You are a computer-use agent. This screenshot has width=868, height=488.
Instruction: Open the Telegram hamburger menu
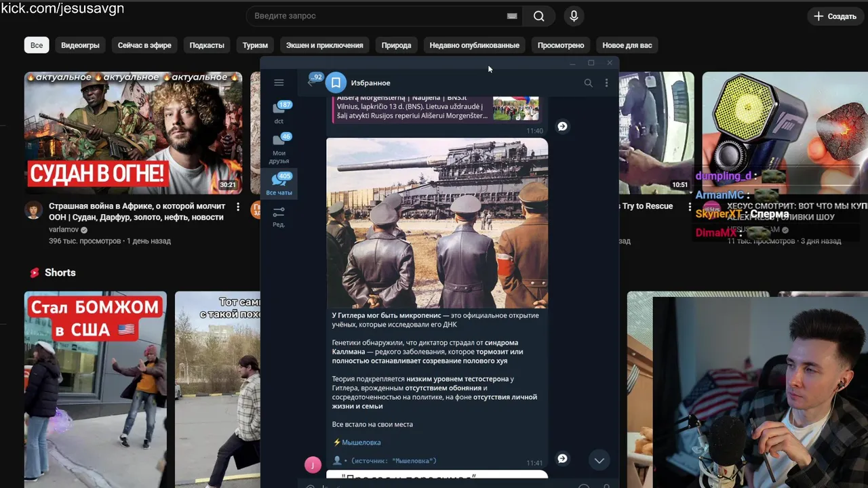(279, 83)
